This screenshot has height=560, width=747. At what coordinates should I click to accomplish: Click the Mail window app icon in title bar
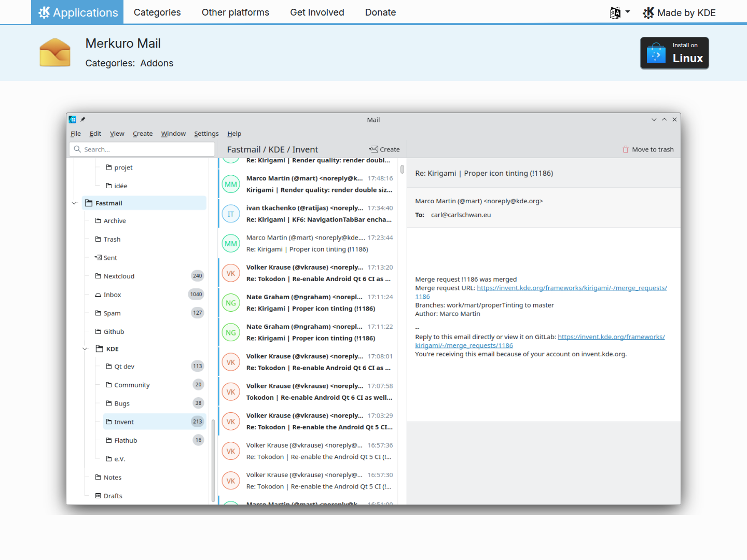[73, 119]
